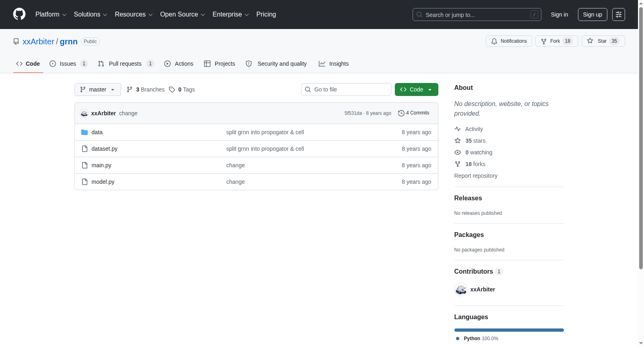
Task: Open the model.py commit message 'change'
Action: point(235,182)
